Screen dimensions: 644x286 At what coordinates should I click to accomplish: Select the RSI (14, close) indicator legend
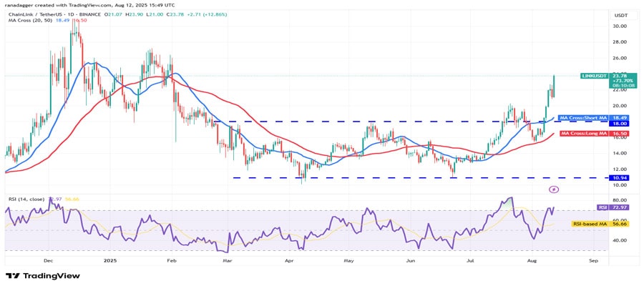coord(25,199)
